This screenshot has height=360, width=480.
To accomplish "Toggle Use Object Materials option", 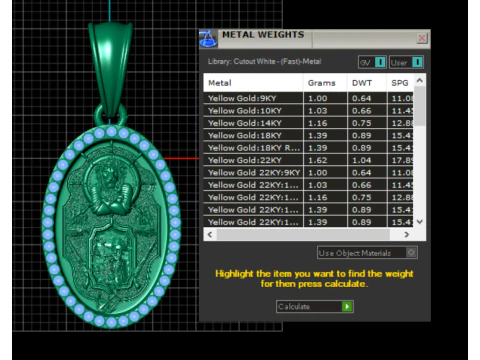I will 367,253.
